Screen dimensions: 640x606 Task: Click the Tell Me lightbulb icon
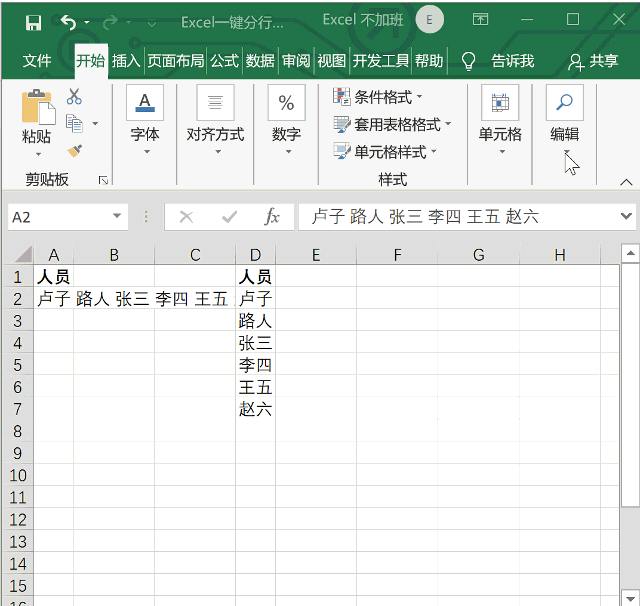coord(467,61)
